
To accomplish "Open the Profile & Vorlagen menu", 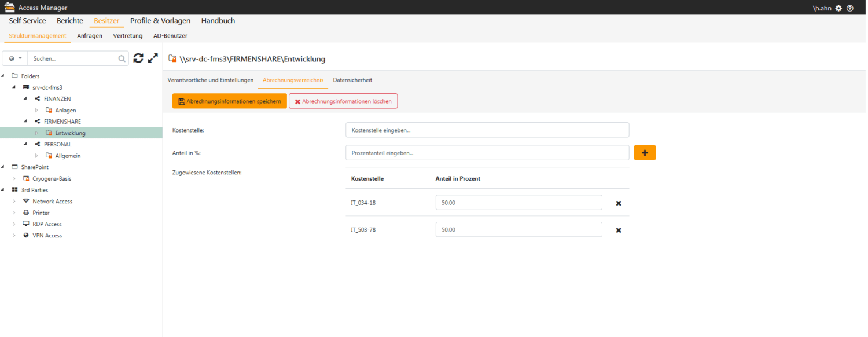I will [x=160, y=21].
